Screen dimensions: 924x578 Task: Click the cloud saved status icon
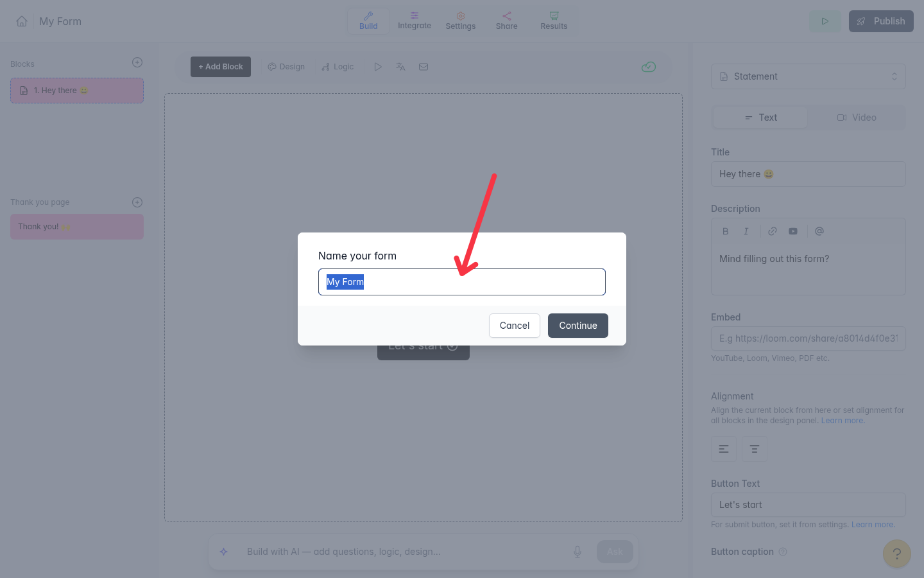(649, 67)
